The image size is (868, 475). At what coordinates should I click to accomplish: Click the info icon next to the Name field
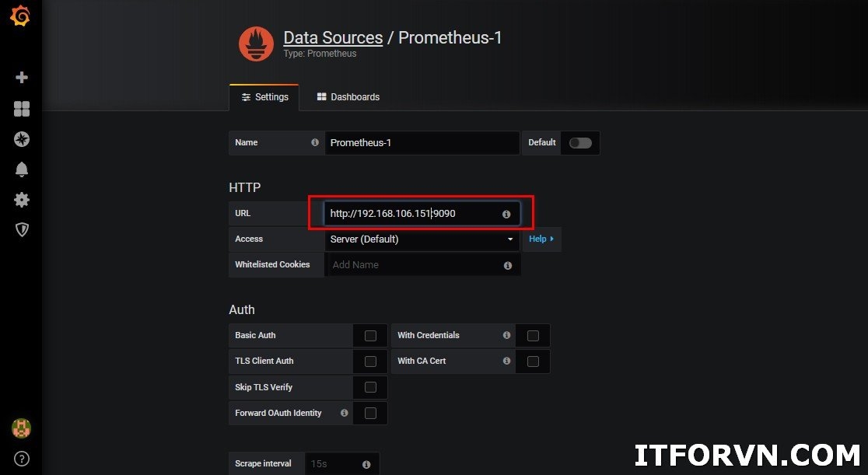click(314, 143)
